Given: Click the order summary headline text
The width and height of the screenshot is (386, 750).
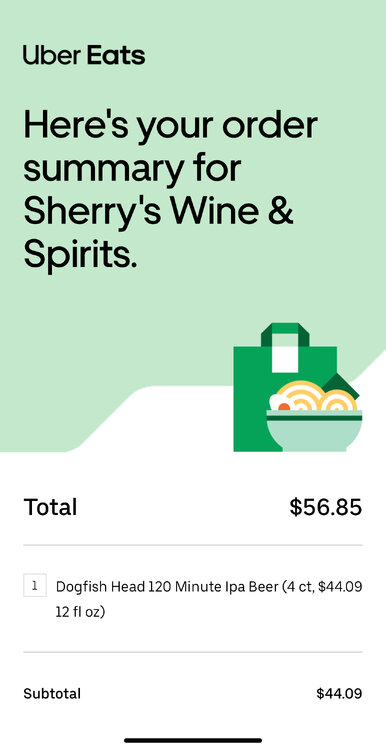Looking at the screenshot, I should click(x=170, y=191).
